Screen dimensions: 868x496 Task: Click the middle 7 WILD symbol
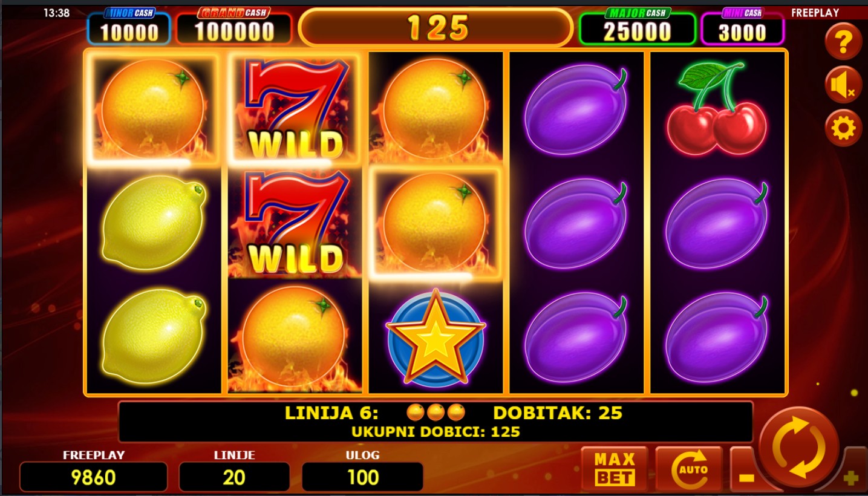click(295, 222)
